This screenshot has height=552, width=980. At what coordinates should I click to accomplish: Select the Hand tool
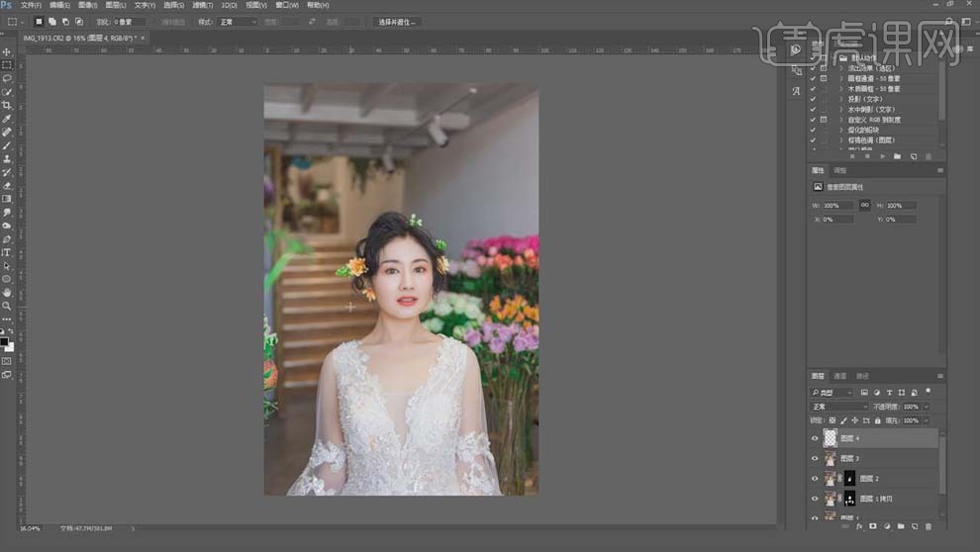7,293
